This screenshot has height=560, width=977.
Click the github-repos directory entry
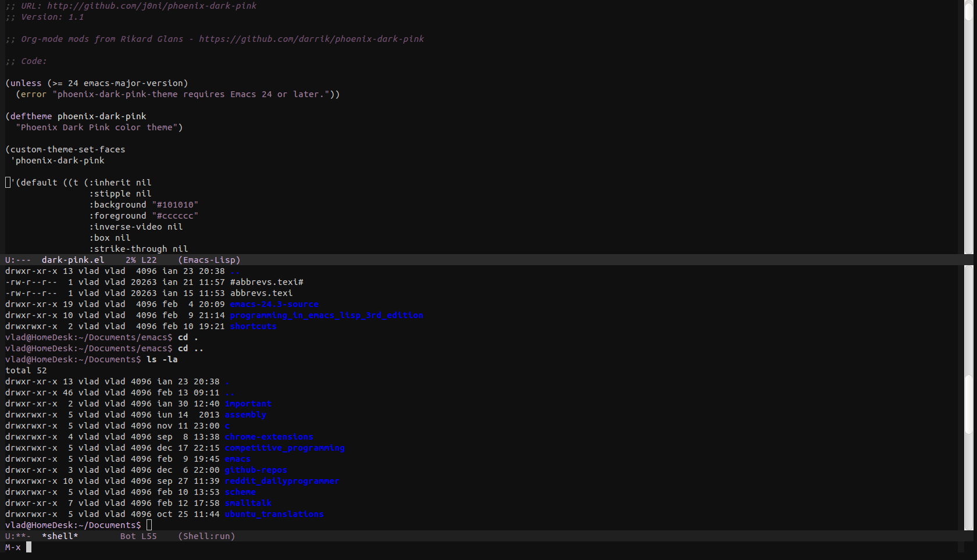(256, 470)
